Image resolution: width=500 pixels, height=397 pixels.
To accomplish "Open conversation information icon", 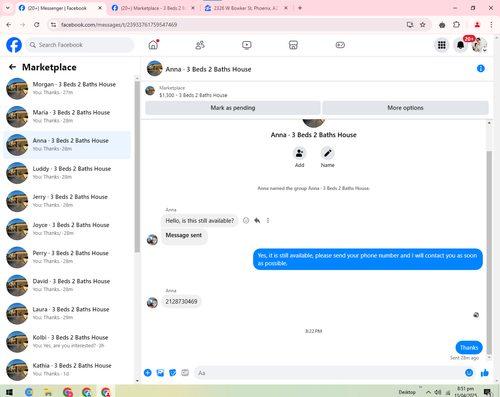I will pos(481,68).
